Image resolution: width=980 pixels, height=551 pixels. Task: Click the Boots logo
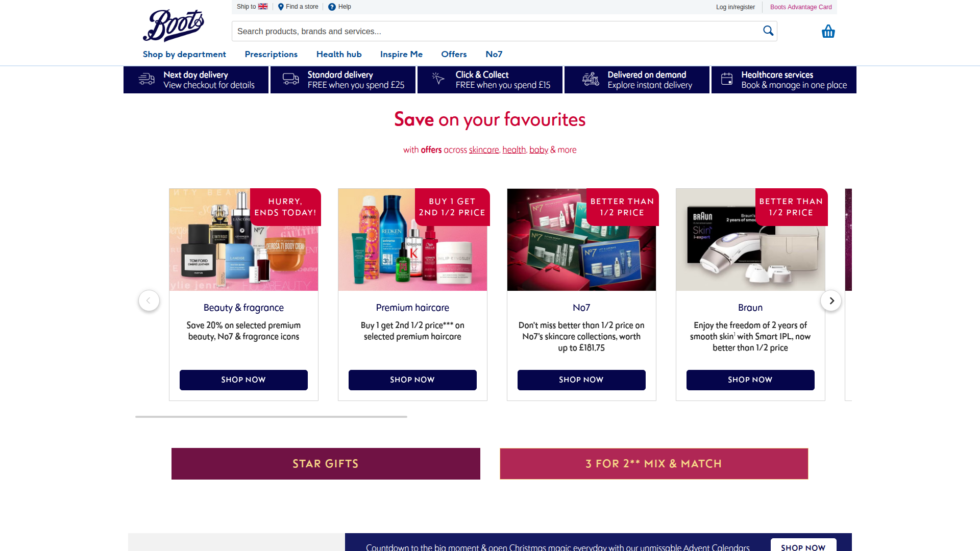[174, 26]
